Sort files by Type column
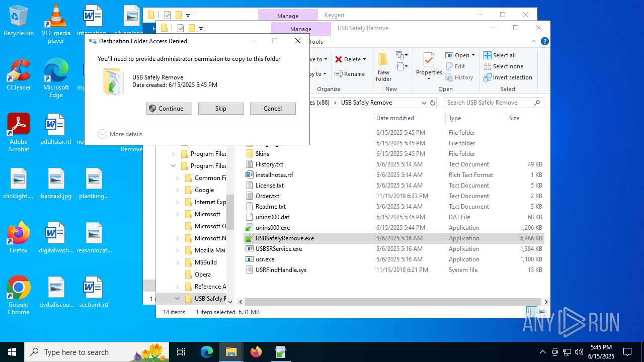Image resolution: width=644 pixels, height=362 pixels. [x=475, y=118]
